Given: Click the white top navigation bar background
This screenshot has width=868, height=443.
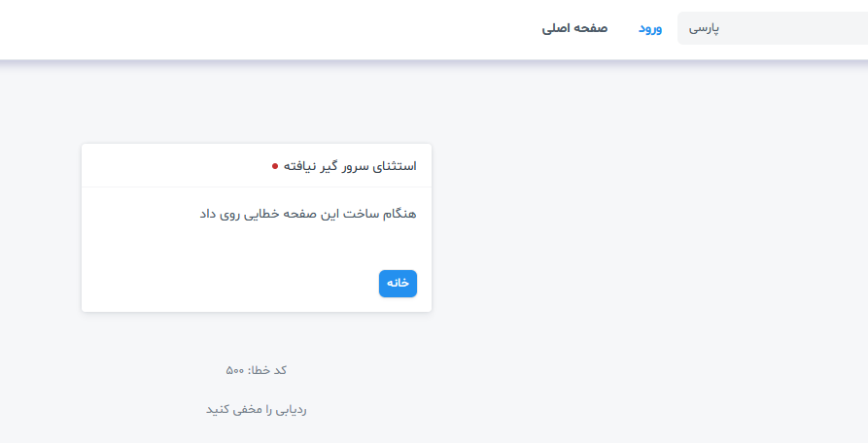Looking at the screenshot, I should pyautogui.click(x=277, y=29).
